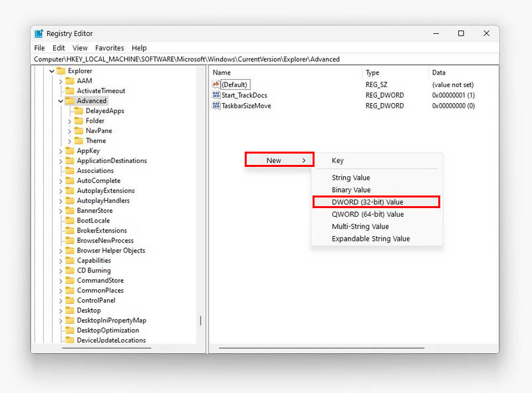Click the AutoComplete folder icon
The width and height of the screenshot is (532, 393).
[x=70, y=181]
